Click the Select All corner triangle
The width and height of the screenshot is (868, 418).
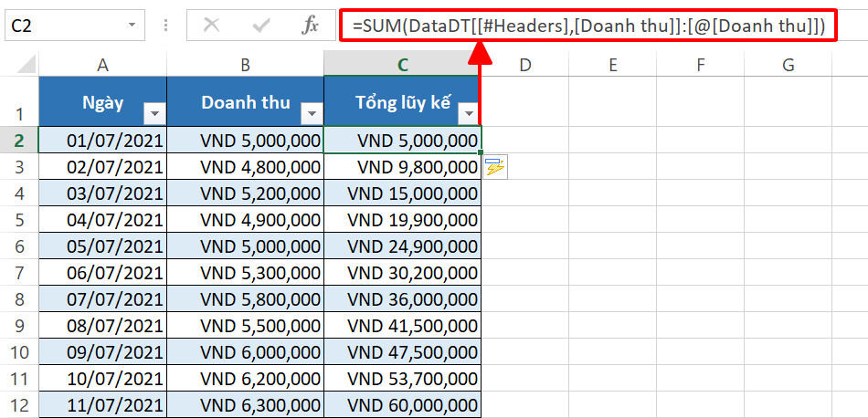coord(27,65)
